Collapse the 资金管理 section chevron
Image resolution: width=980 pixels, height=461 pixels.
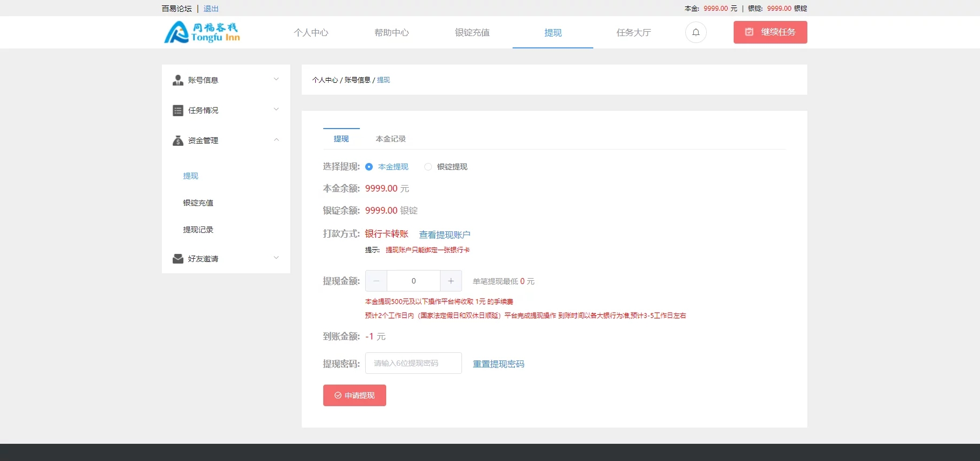tap(276, 140)
